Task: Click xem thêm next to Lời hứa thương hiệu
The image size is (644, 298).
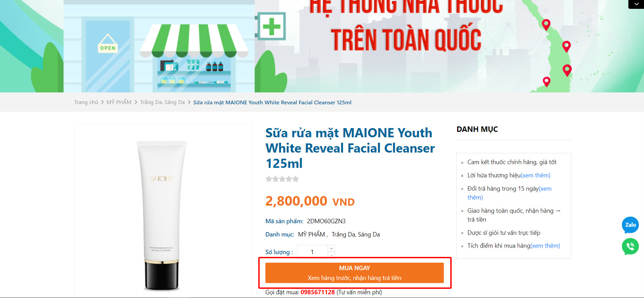Action: point(536,175)
